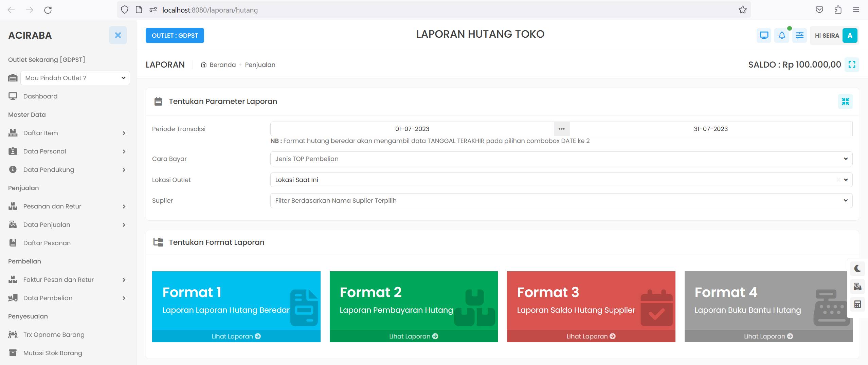Click the OUTLET : GDPST button
Viewport: 868px width, 365px height.
175,35
